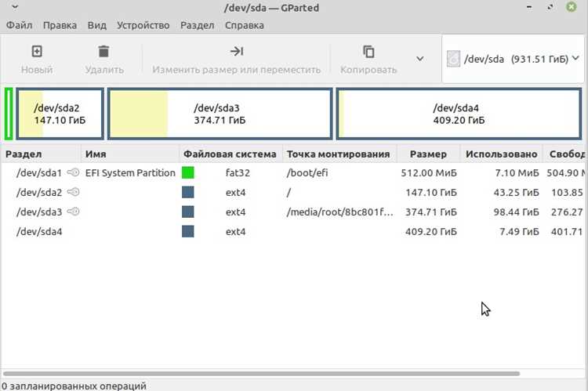Expand the toolbar overflow chevron

pos(420,59)
